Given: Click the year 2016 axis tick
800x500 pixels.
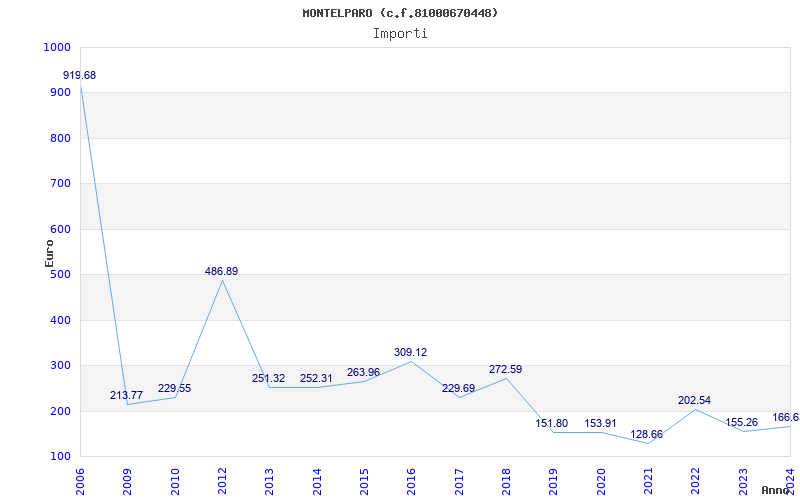Looking at the screenshot, I should (411, 482).
